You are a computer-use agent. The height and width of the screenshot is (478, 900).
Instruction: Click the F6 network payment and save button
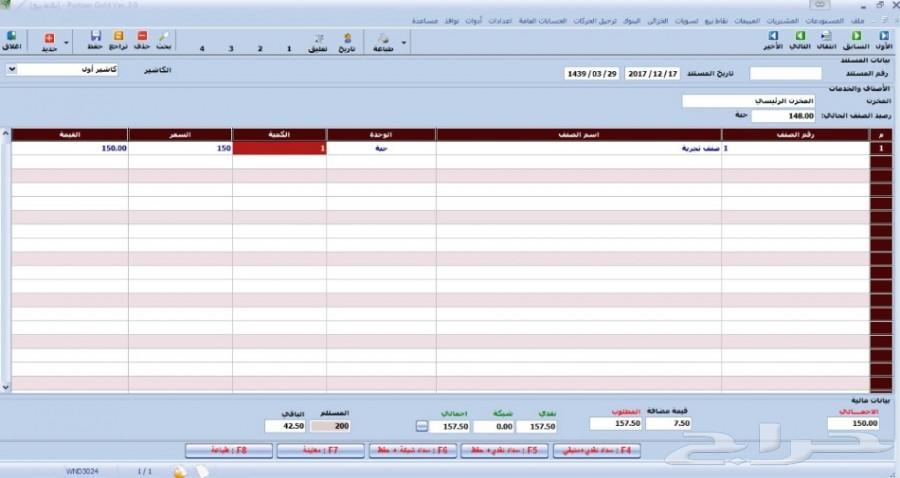point(413,450)
